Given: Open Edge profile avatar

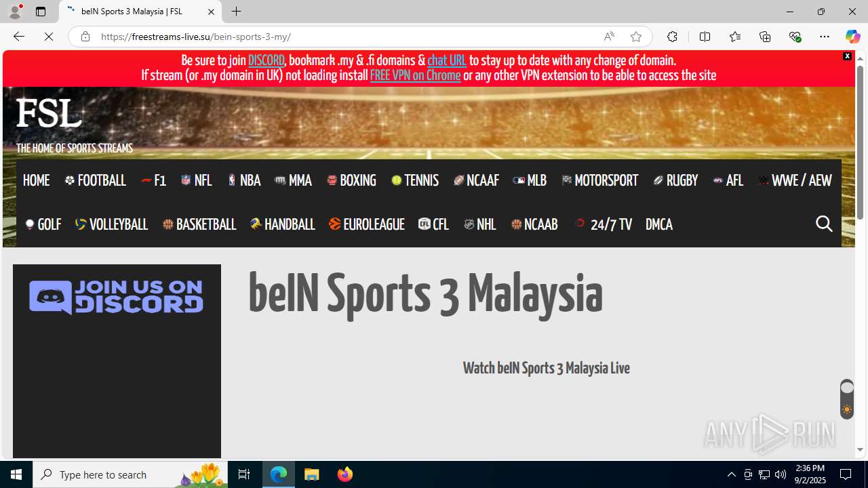Looking at the screenshot, I should tap(15, 12).
